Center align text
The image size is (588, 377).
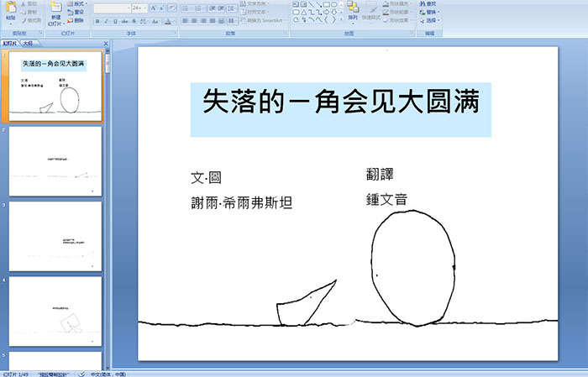194,21
